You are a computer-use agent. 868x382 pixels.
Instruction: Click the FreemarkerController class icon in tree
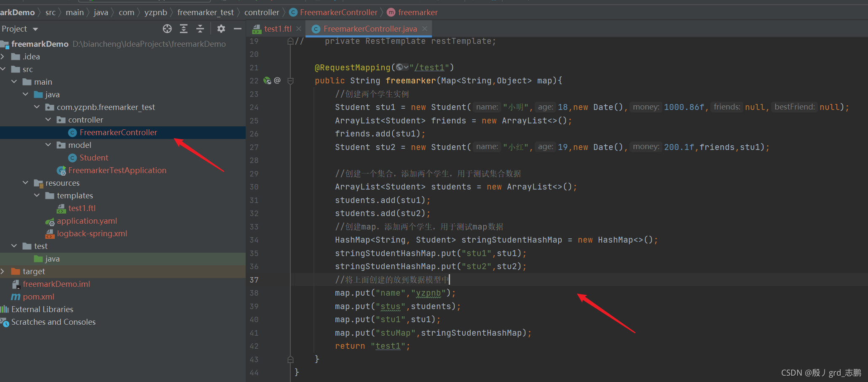[72, 132]
